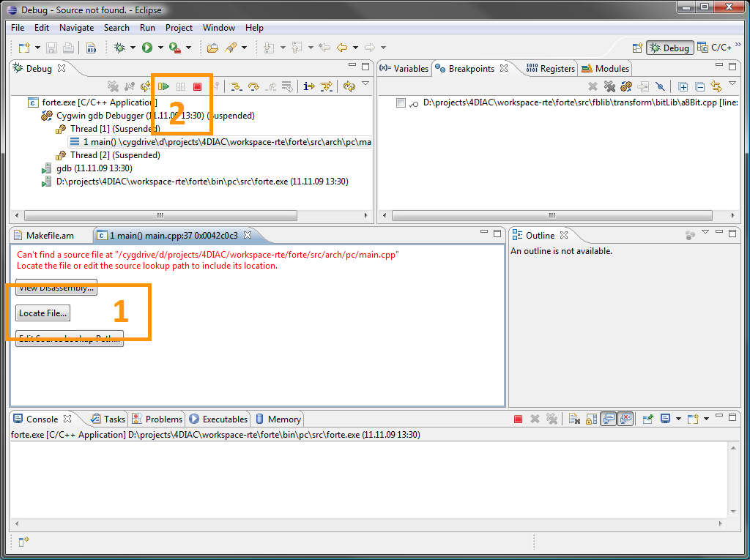Click Collapse All in the Breakpoints panel

[x=699, y=86]
